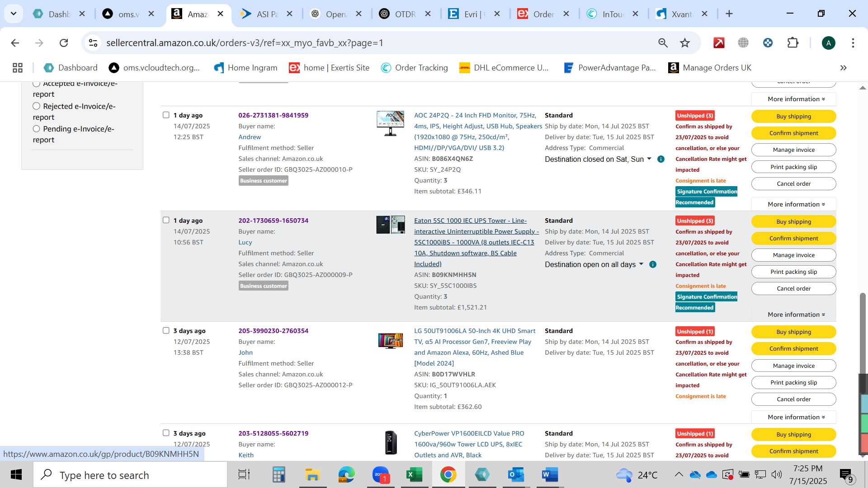Open the Eaton UPS product thumbnail
This screenshot has width=868, height=488.
[390, 225]
